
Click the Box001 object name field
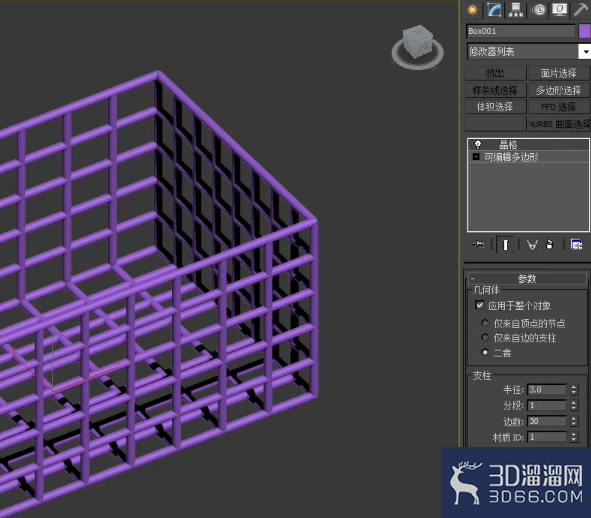[x=521, y=31]
